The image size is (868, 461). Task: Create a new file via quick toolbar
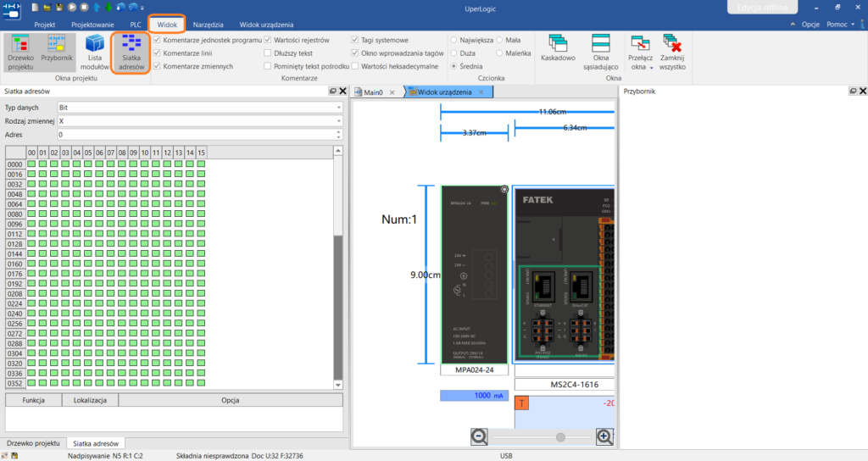[35, 8]
